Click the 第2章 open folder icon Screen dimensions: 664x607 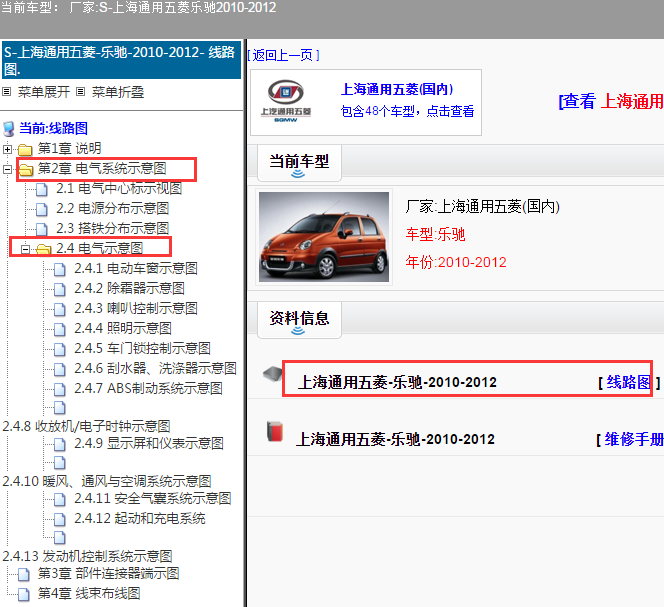click(x=26, y=169)
